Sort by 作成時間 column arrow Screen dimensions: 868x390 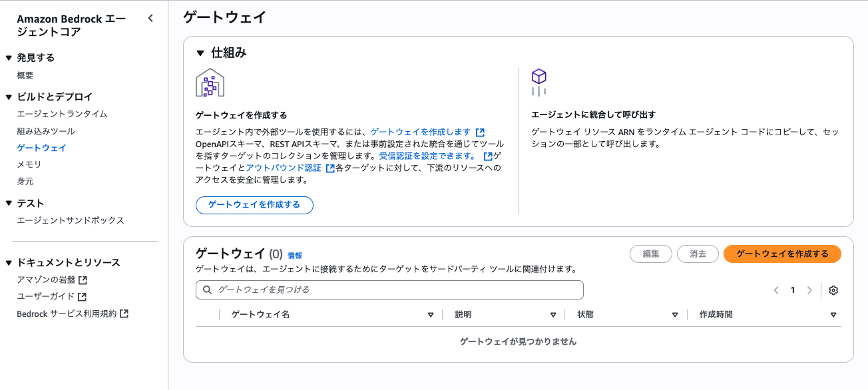[x=833, y=315]
